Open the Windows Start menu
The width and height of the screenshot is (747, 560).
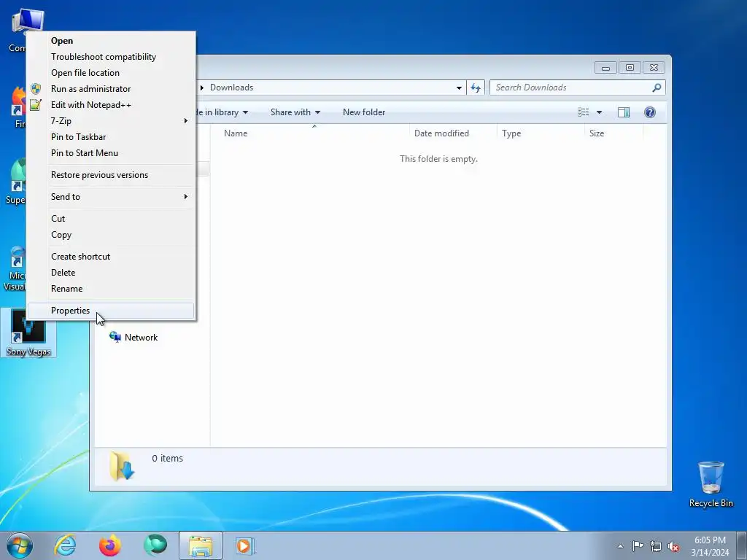(x=20, y=546)
